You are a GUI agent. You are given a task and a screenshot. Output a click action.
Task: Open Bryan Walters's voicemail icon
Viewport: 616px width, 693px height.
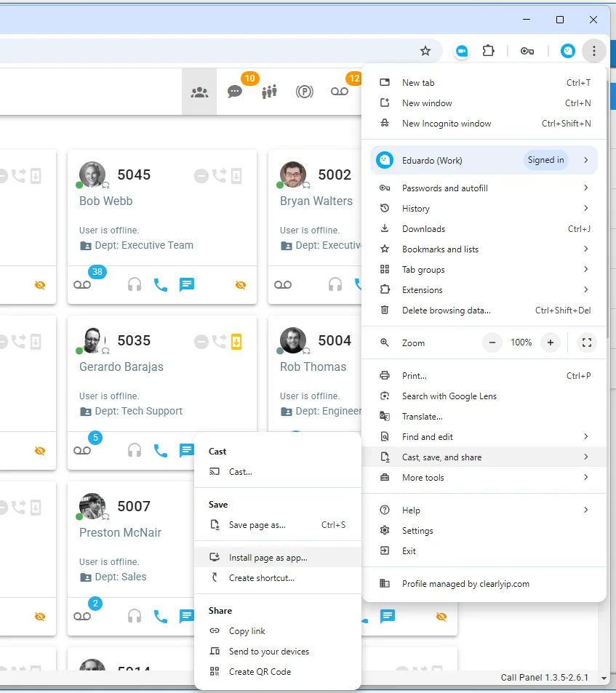pos(283,284)
